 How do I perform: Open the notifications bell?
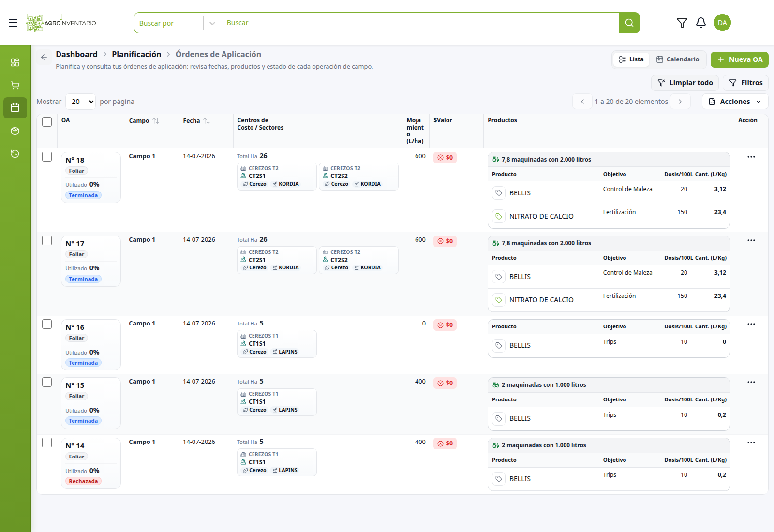[x=700, y=23]
